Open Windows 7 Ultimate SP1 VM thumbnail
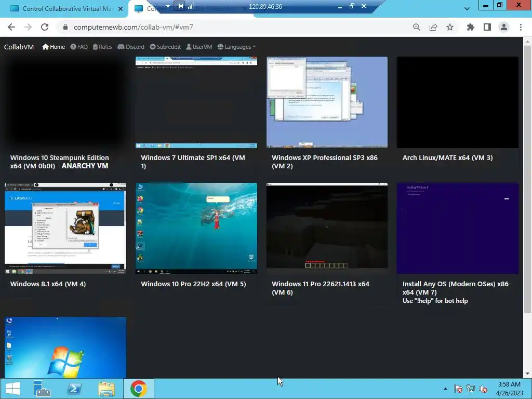Viewport: 532px width, 399px height. (x=196, y=102)
